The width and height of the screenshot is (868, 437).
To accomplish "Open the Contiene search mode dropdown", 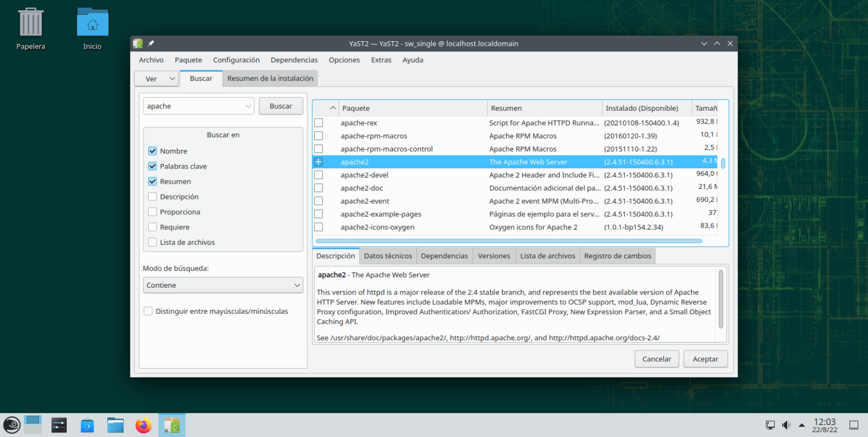I will [223, 285].
